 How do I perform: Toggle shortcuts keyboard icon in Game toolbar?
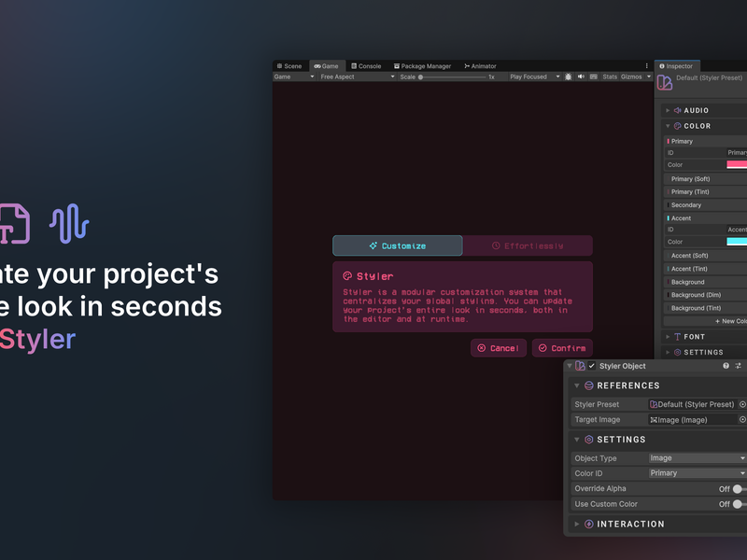click(x=594, y=77)
